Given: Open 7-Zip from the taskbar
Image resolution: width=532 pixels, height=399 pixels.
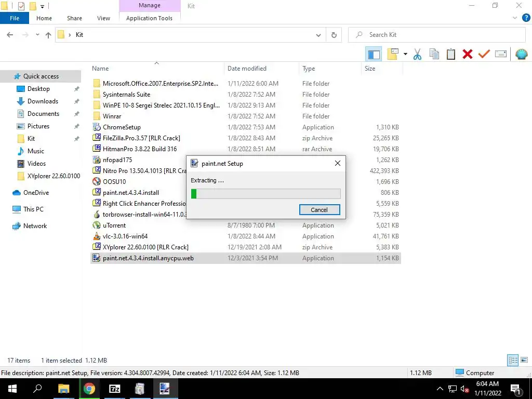Looking at the screenshot, I should [114, 389].
